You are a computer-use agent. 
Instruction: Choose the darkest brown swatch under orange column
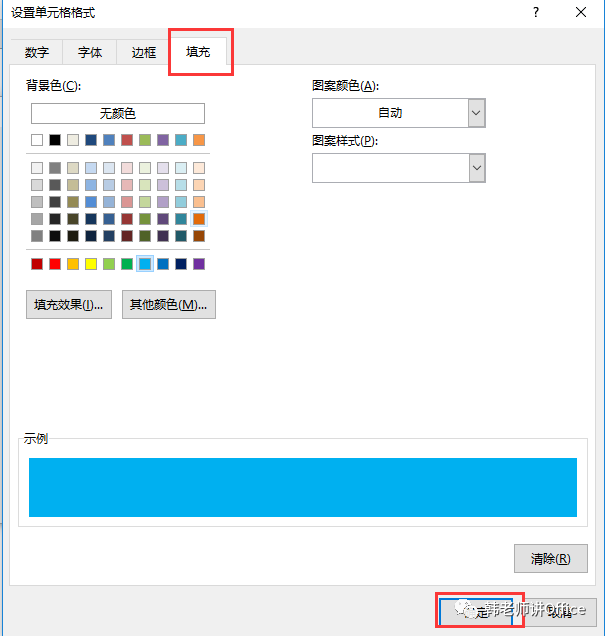coord(199,236)
